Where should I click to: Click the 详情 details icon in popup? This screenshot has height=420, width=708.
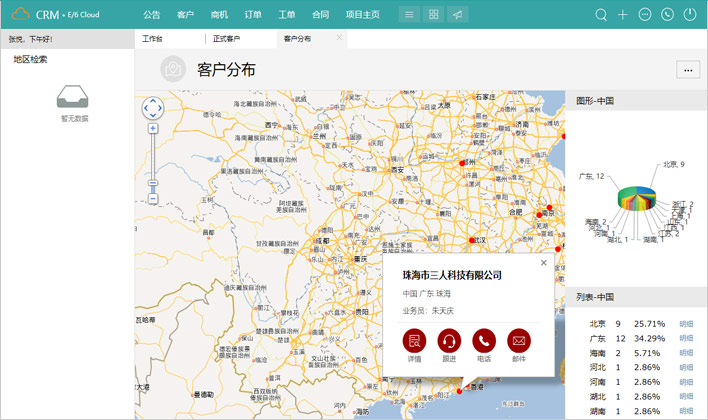(x=414, y=340)
